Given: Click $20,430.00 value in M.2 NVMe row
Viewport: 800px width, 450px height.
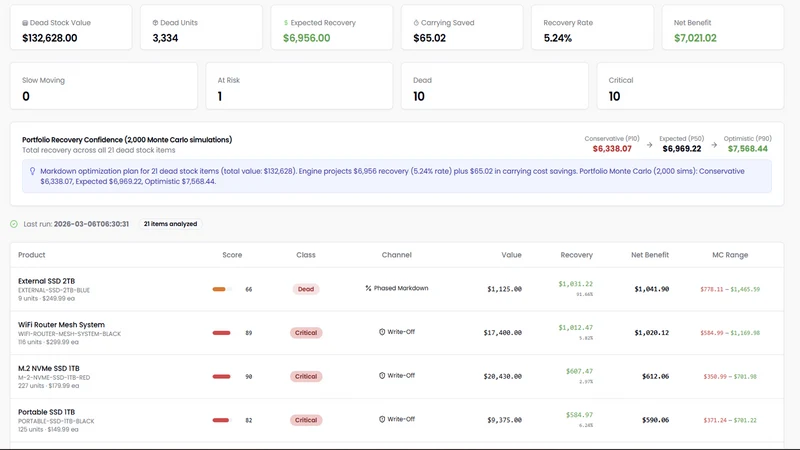Looking at the screenshot, I should pos(503,377).
